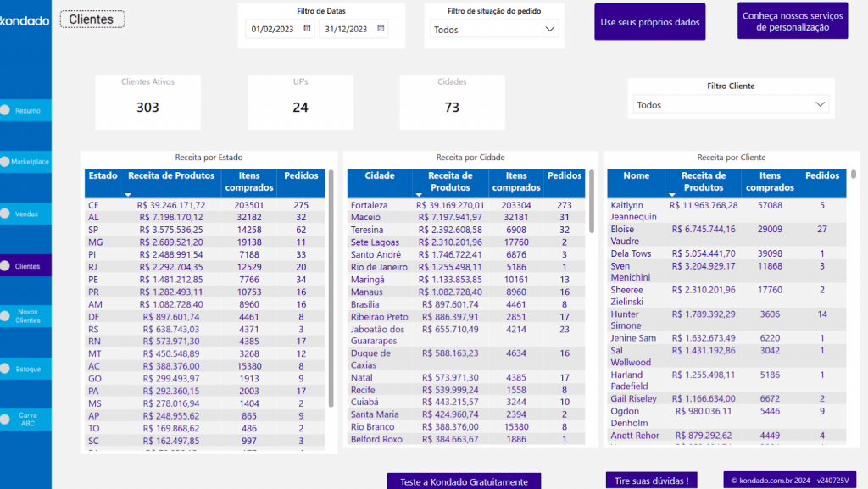Click the Use seus próprios dados button
This screenshot has width=868, height=489.
[649, 22]
